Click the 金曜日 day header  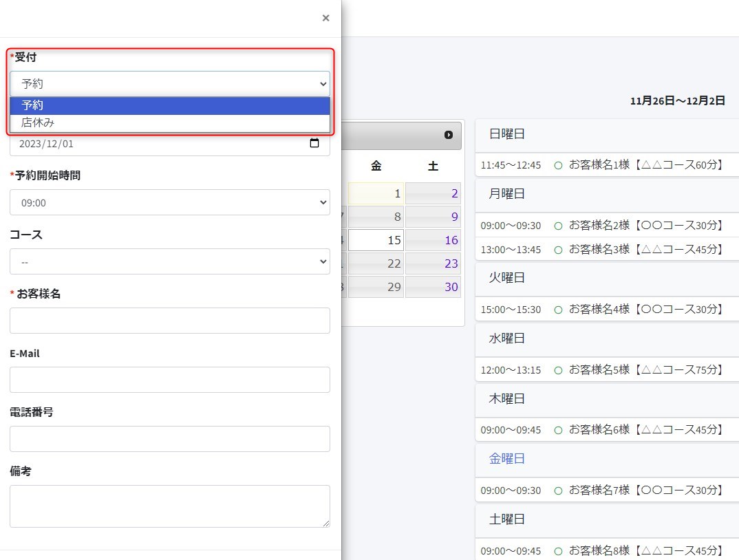tap(507, 459)
